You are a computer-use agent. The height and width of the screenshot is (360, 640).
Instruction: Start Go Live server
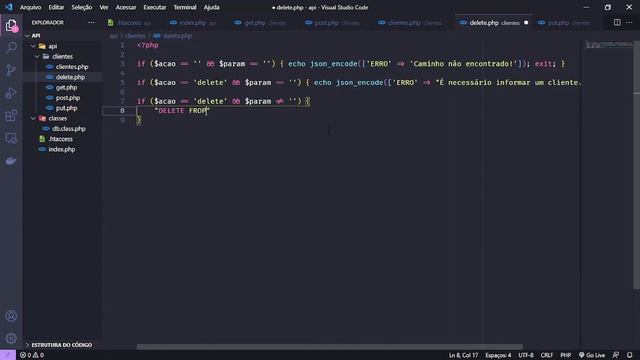[592, 355]
